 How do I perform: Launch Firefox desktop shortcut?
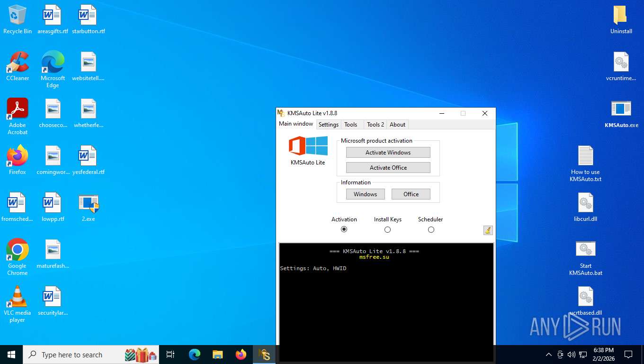(x=18, y=160)
